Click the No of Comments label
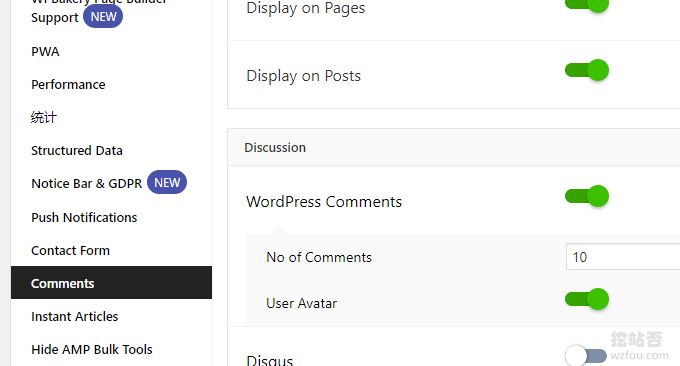Screen dimensions: 680x366 (x=319, y=257)
